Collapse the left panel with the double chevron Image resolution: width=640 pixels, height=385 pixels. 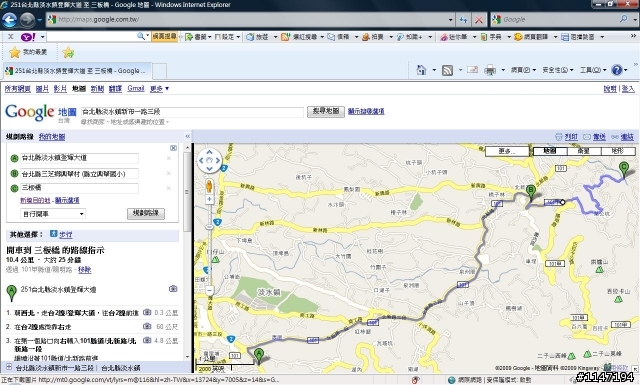188,136
